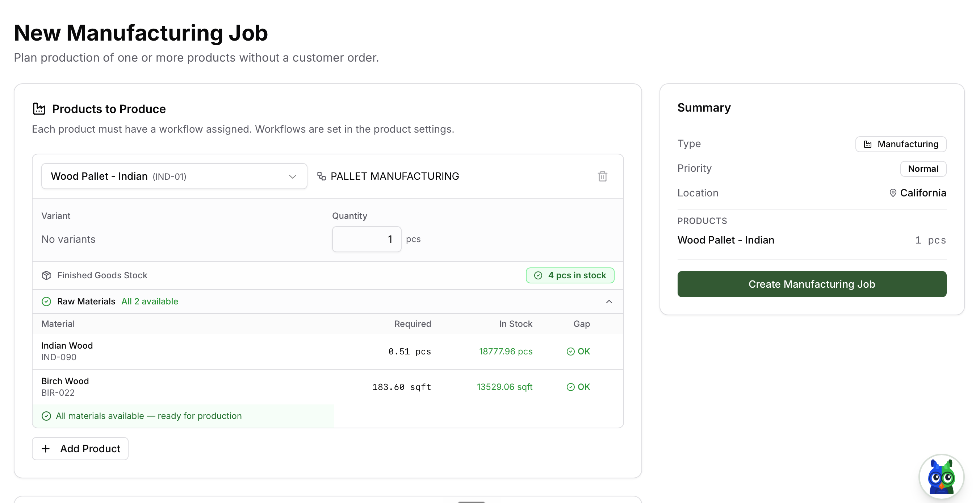This screenshot has height=503, width=980.
Task: Click the Raw Materials green check icon
Action: point(46,302)
